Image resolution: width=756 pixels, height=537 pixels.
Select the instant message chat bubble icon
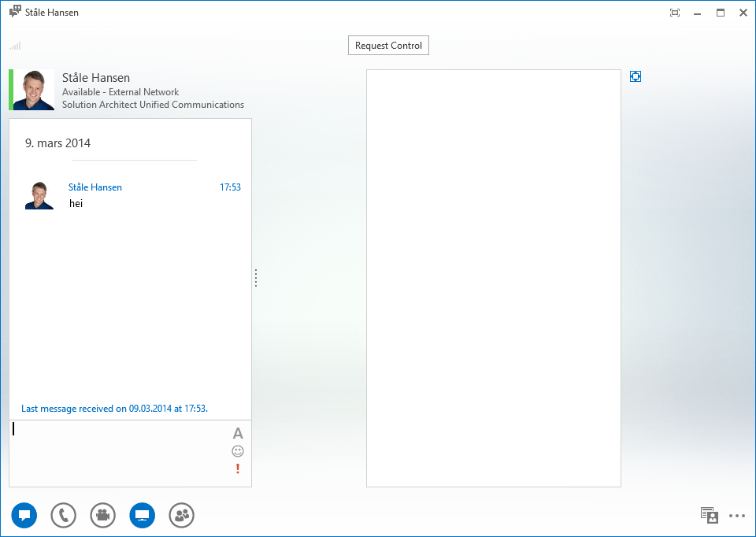24,515
